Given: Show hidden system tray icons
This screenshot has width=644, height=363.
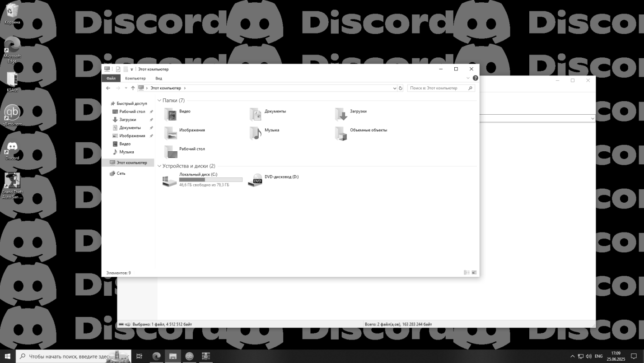Looking at the screenshot, I should click(573, 356).
